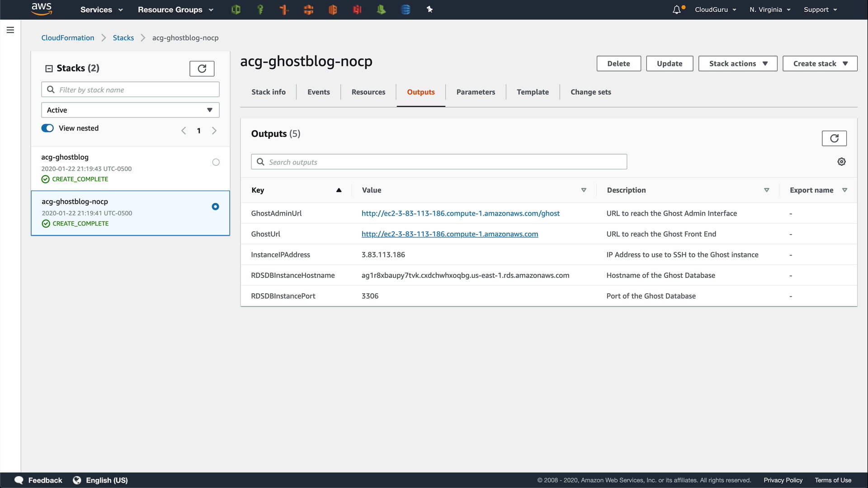868x488 pixels.
Task: Click the AWS logo home icon
Action: (x=42, y=9)
